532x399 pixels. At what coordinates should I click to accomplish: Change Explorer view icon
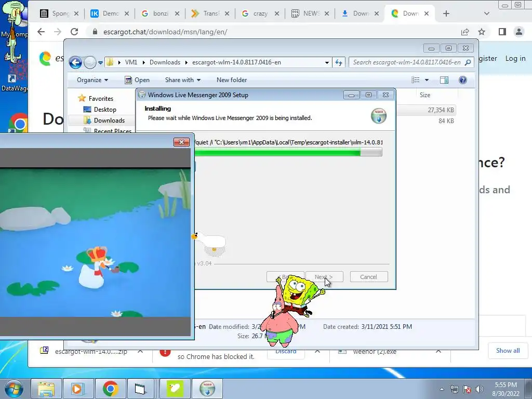(416, 80)
